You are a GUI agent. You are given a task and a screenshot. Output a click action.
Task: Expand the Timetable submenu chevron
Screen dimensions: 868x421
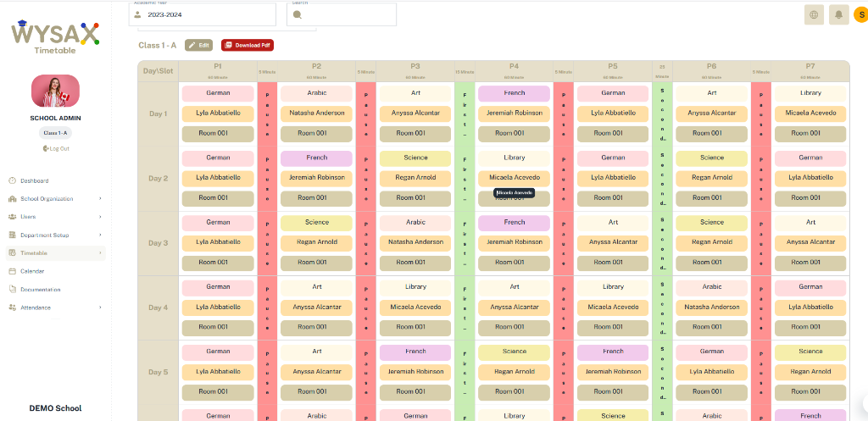[x=100, y=252]
